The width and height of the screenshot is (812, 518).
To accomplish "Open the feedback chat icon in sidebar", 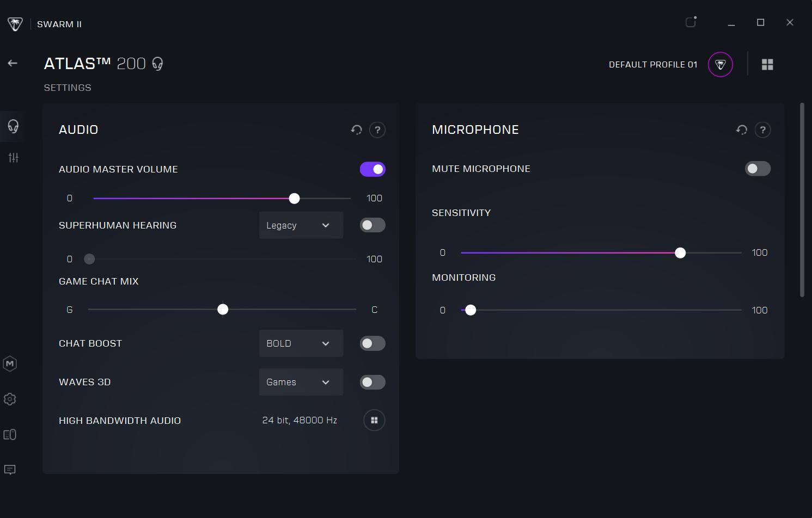I will click(x=10, y=470).
